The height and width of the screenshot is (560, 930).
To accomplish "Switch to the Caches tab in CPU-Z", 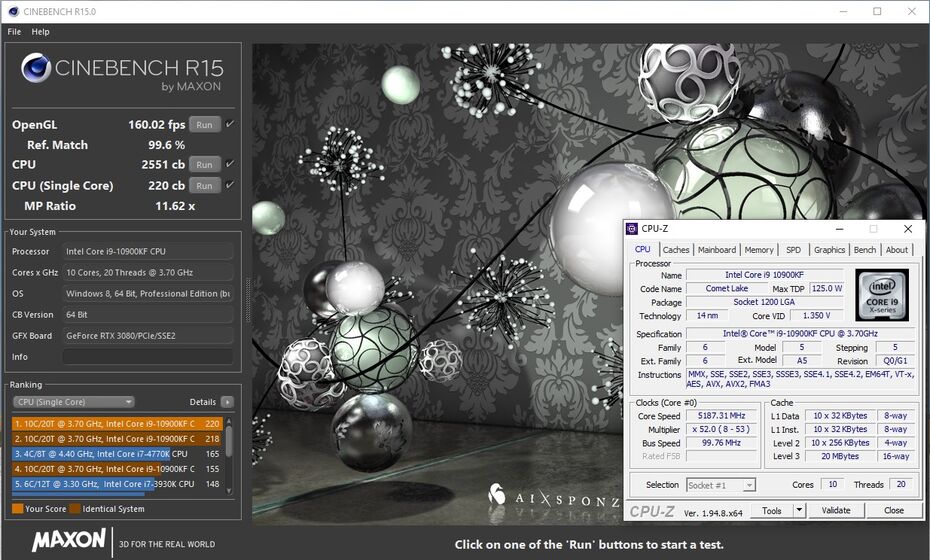I will [676, 250].
